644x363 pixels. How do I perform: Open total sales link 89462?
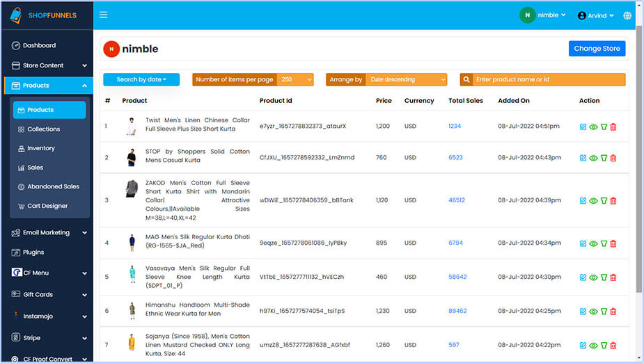click(457, 311)
